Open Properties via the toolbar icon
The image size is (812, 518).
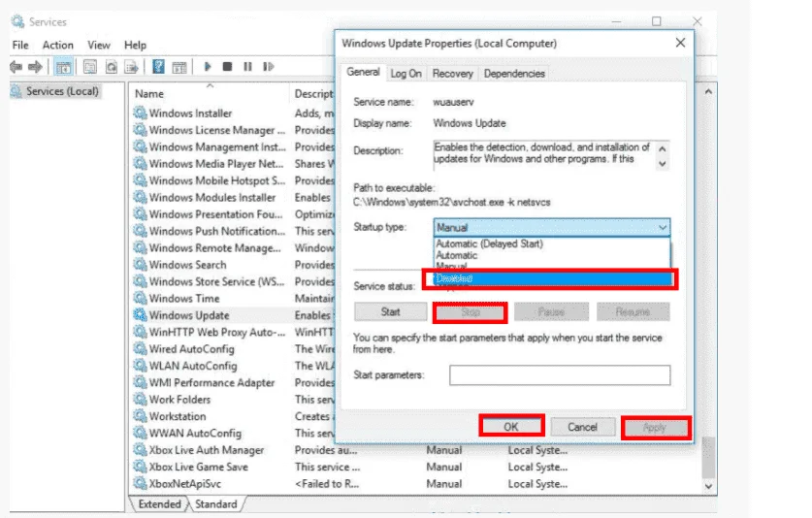[90, 67]
